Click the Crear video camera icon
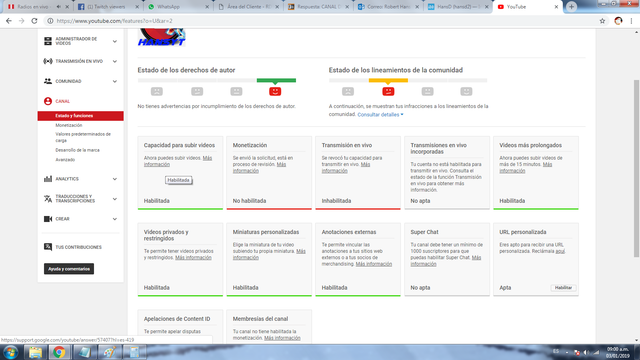This screenshot has height=360, width=640. pos(48,219)
